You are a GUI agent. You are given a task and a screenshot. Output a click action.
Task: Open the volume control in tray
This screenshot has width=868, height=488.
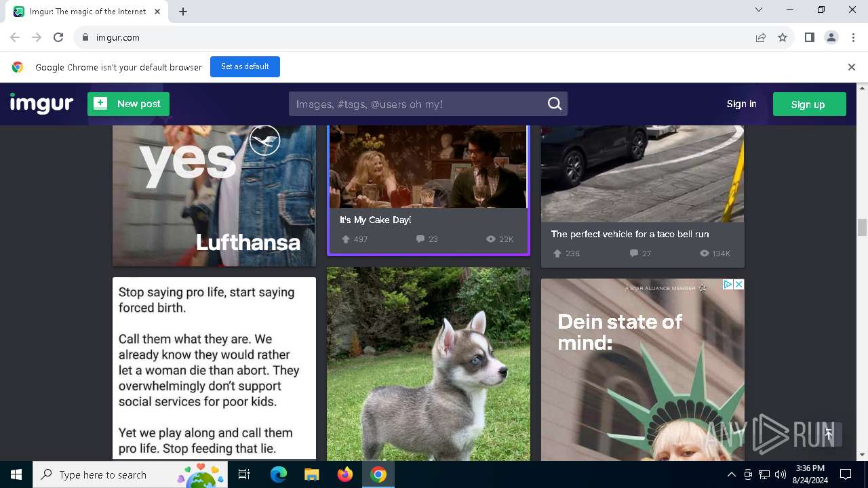click(780, 474)
